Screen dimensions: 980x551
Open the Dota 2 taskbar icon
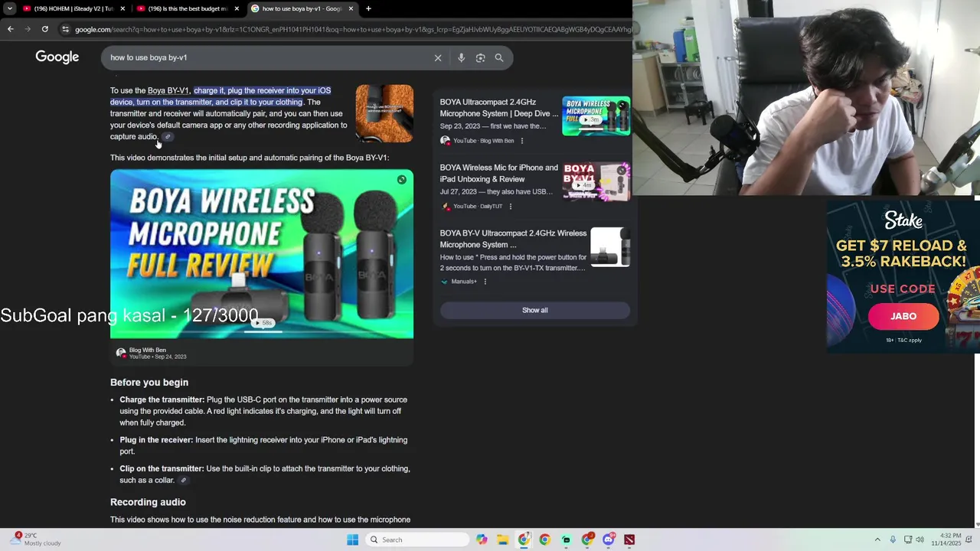click(x=629, y=540)
